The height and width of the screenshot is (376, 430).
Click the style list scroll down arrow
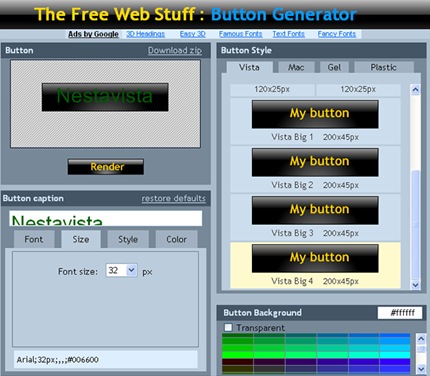(x=415, y=285)
